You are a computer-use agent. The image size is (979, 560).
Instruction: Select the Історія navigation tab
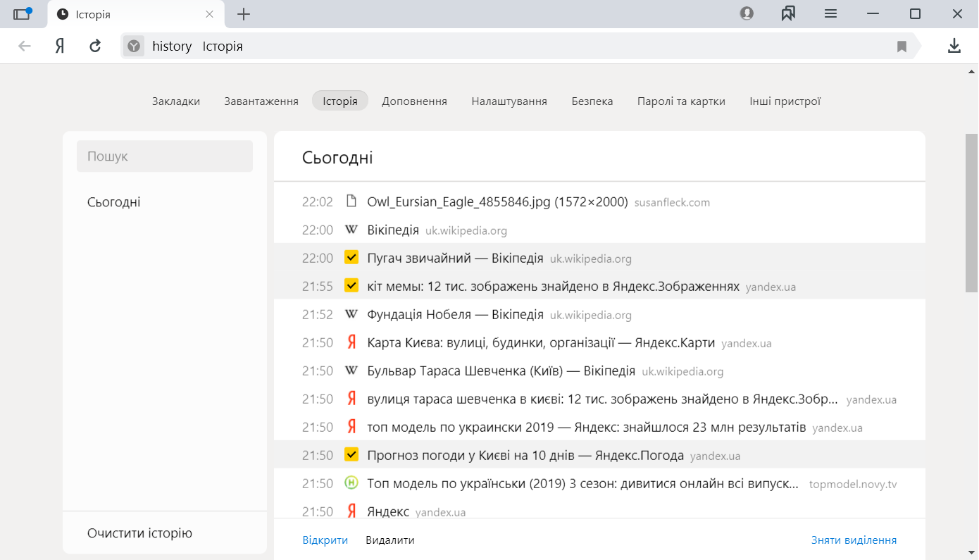point(340,101)
